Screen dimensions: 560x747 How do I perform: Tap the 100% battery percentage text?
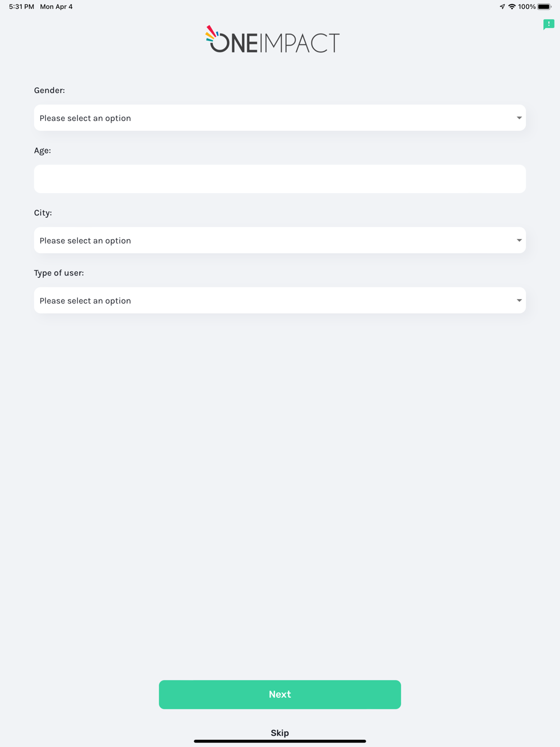[x=526, y=7]
